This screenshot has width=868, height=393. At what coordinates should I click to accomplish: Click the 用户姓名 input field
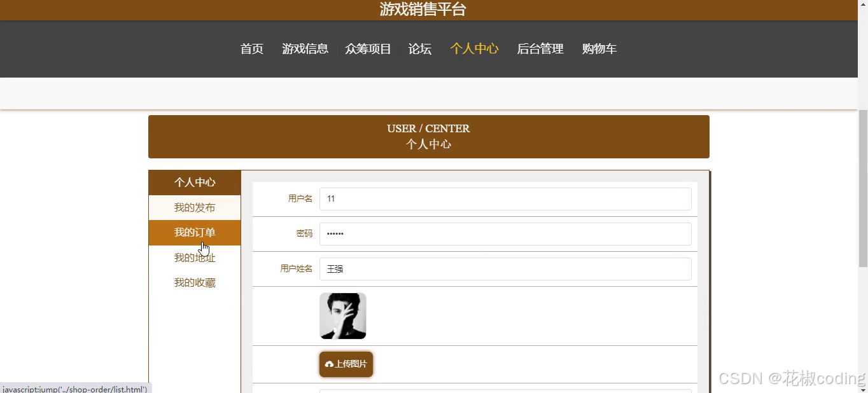505,269
